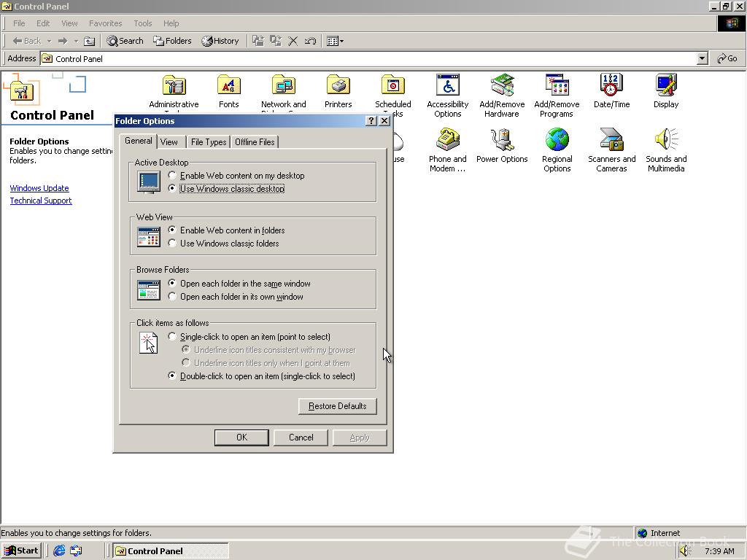Click the Up one level icon

point(90,41)
